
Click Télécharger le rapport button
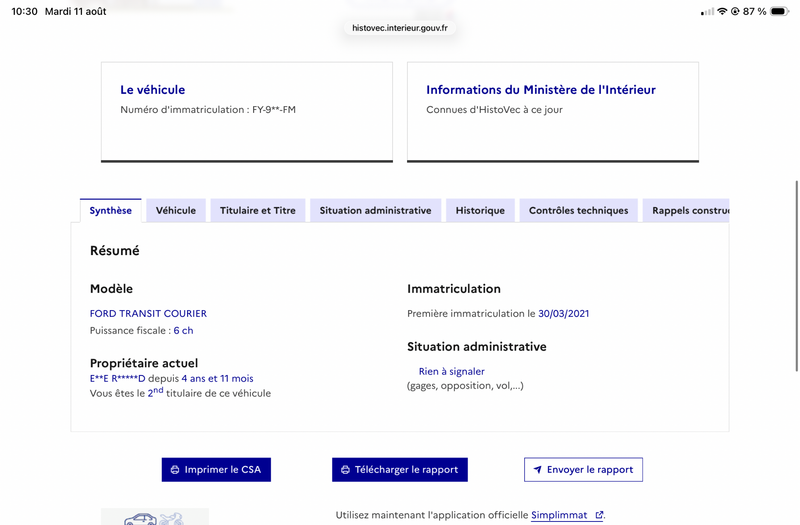(x=400, y=469)
